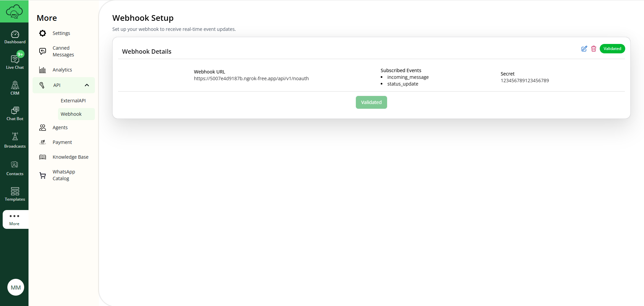This screenshot has height=306, width=644.
Task: Open the MM profile avatar
Action: point(15,287)
